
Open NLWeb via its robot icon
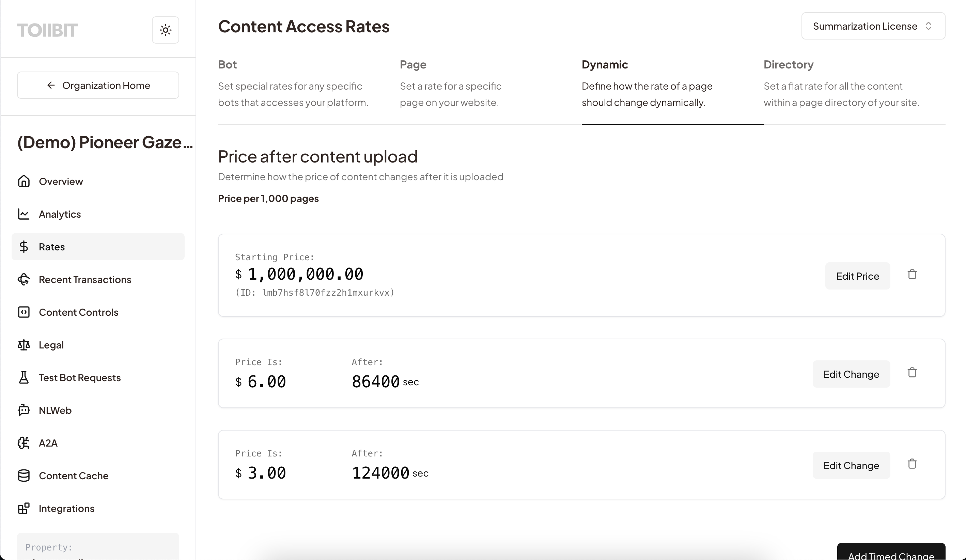pyautogui.click(x=24, y=410)
